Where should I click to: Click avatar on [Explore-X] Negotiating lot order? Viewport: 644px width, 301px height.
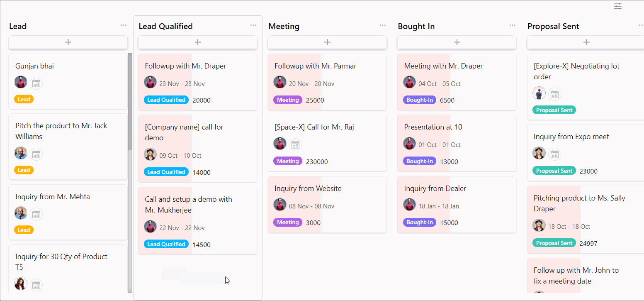(539, 93)
